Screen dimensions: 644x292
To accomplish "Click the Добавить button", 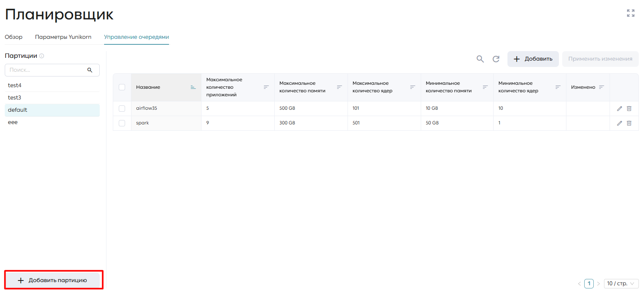I will point(533,59).
